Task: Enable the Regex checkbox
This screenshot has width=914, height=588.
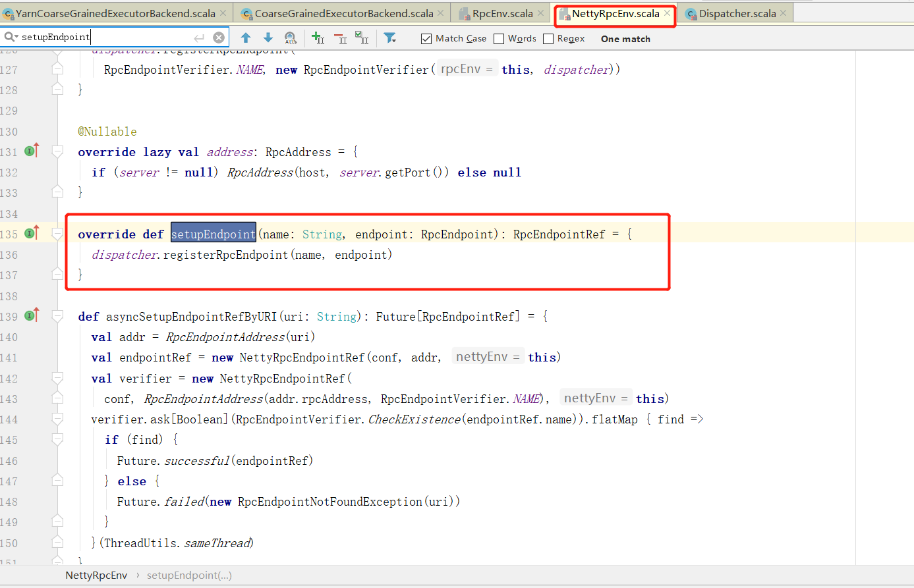Action: 548,39
